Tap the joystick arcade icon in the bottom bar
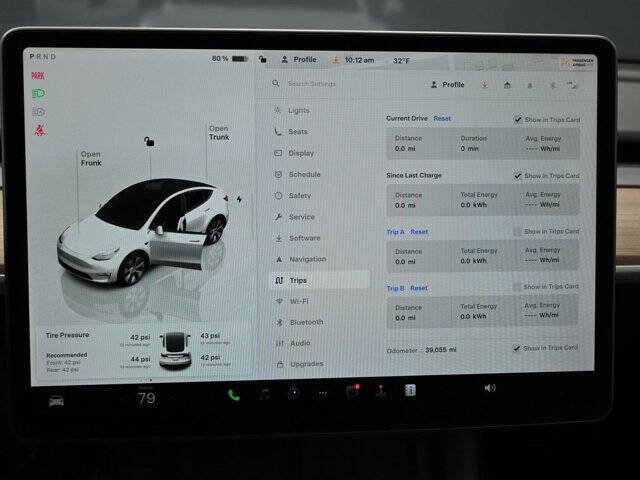The image size is (640, 480). pyautogui.click(x=381, y=391)
